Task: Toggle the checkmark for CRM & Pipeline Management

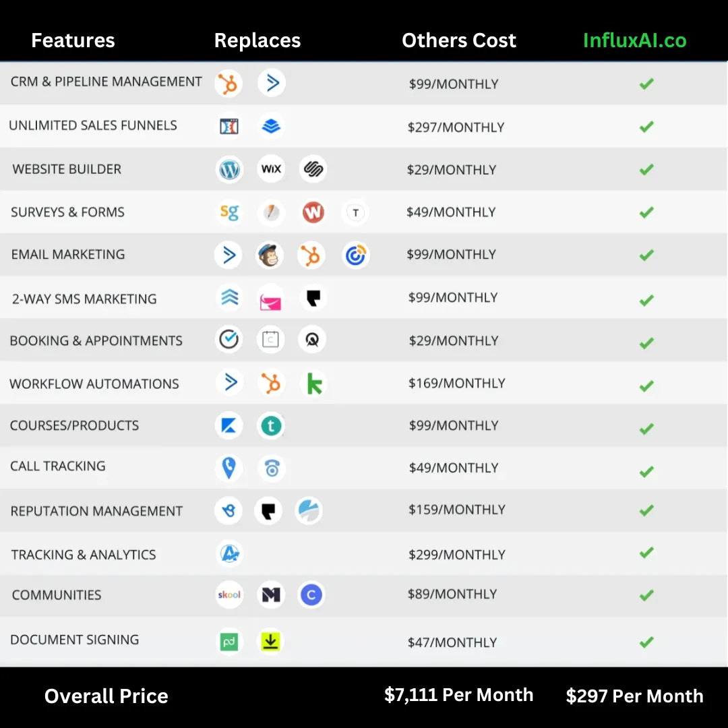Action: point(646,84)
